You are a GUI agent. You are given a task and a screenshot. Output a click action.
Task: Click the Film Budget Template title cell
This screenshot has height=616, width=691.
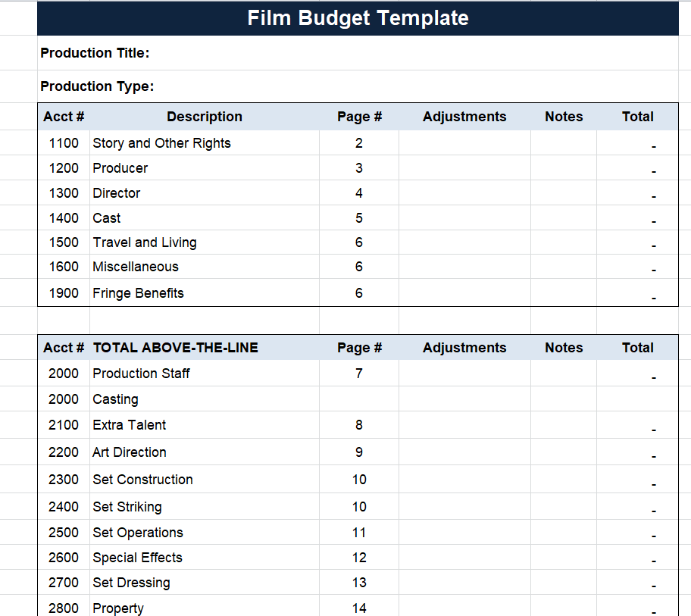358,18
